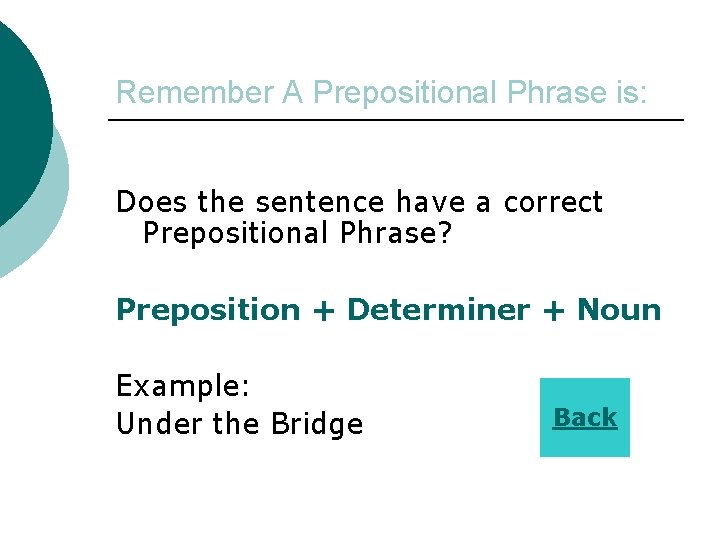Click the word 'Determiner' in bold formula
This screenshot has height=540, width=720.
pos(438,310)
